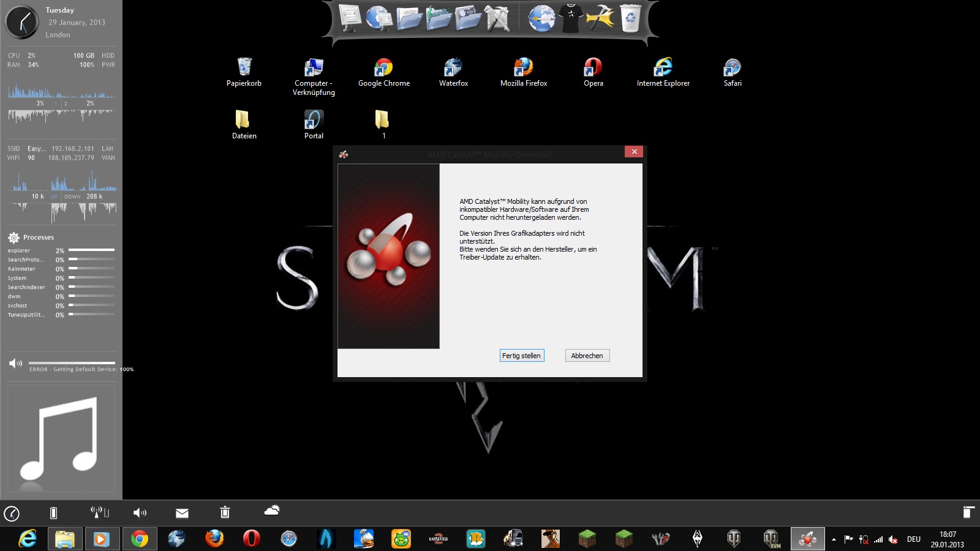Screen dimensions: 980x551
Task: Open the mail envelope icon in the widget bar
Action: coord(182,513)
